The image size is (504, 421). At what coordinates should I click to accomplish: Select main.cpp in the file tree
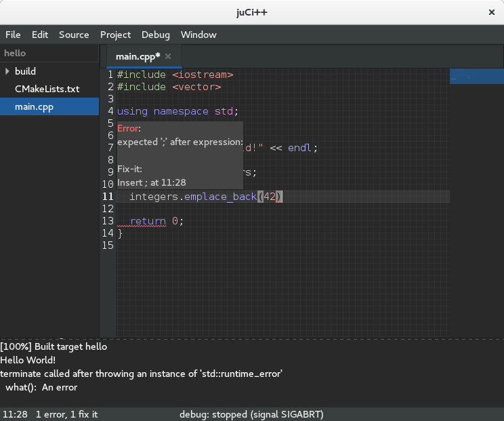point(34,106)
